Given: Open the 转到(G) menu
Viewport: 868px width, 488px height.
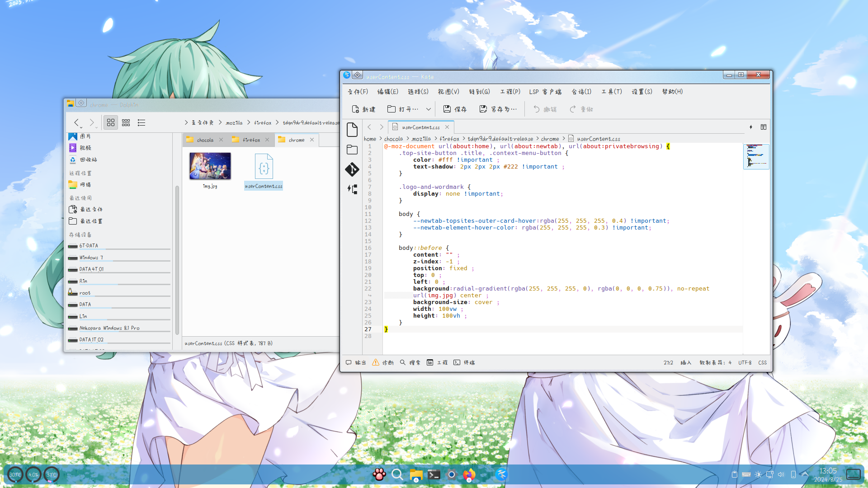Looking at the screenshot, I should click(480, 91).
